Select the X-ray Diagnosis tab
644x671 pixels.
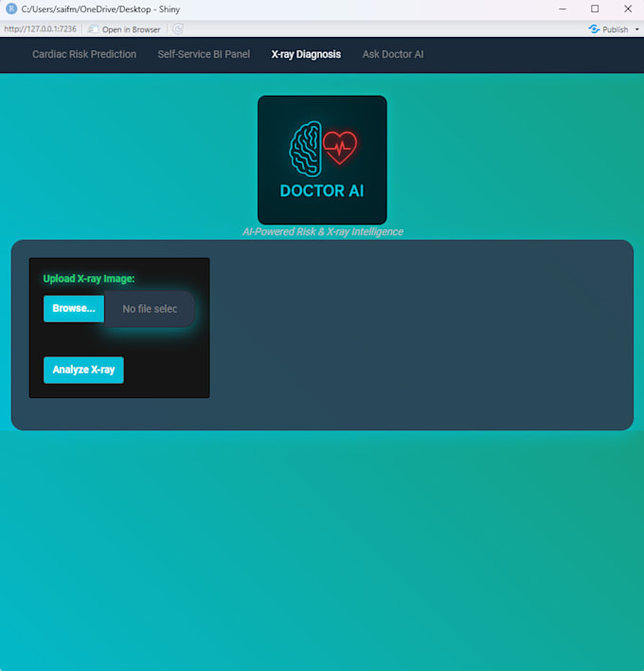[x=306, y=54]
